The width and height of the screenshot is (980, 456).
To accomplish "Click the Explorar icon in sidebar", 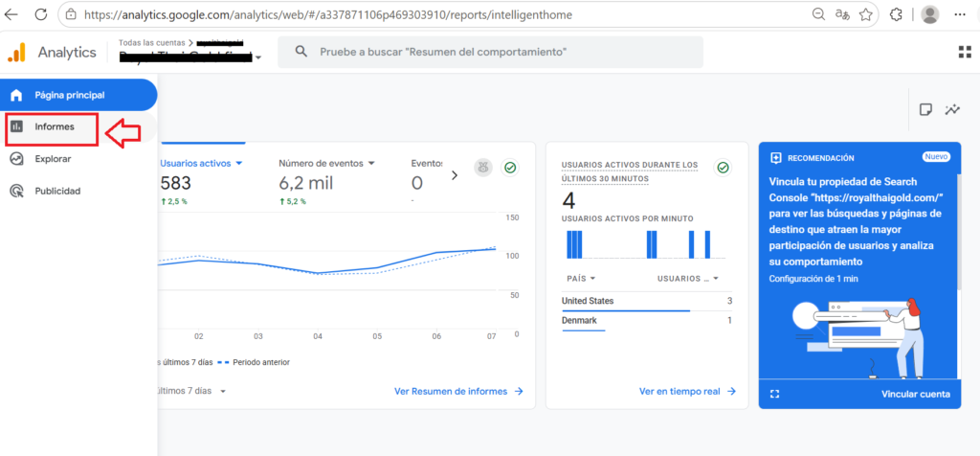I will point(17,159).
